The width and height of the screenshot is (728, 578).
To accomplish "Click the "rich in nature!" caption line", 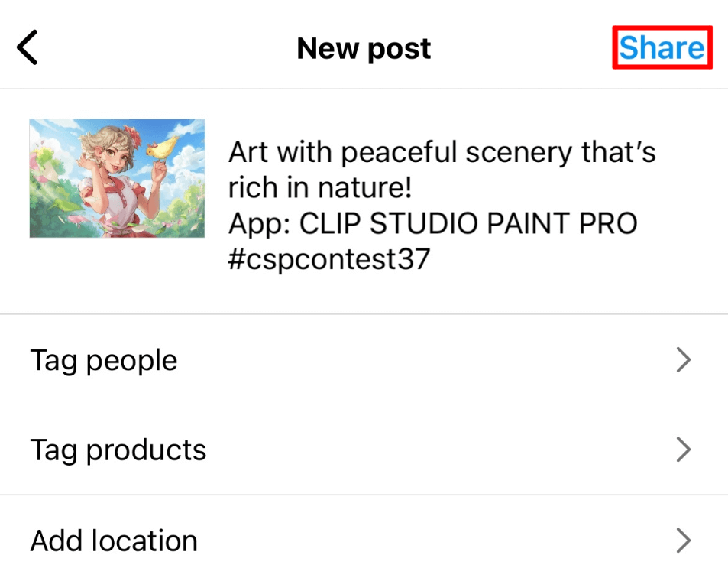I will point(319,188).
